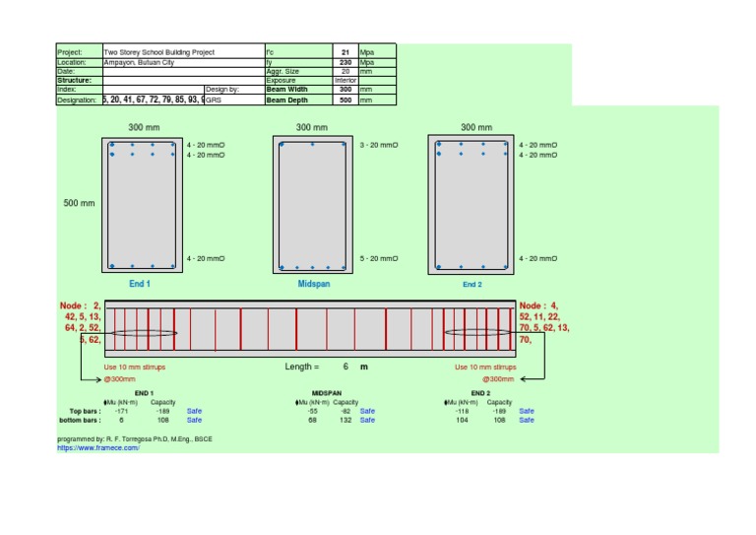Click the programmed by: R. F. Torregosa credit
756x535 pixels.
135,439
